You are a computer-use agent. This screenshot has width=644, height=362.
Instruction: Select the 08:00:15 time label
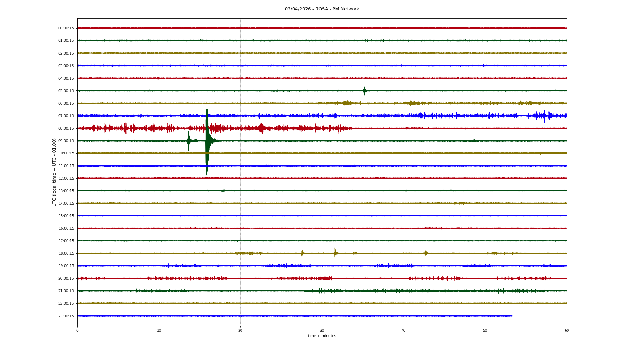click(x=66, y=128)
